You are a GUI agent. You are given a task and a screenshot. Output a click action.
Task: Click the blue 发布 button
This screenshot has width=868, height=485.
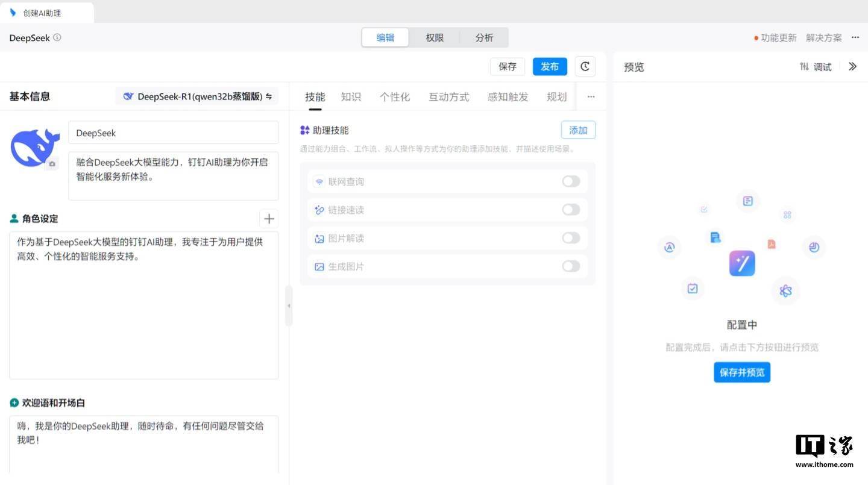coord(550,66)
